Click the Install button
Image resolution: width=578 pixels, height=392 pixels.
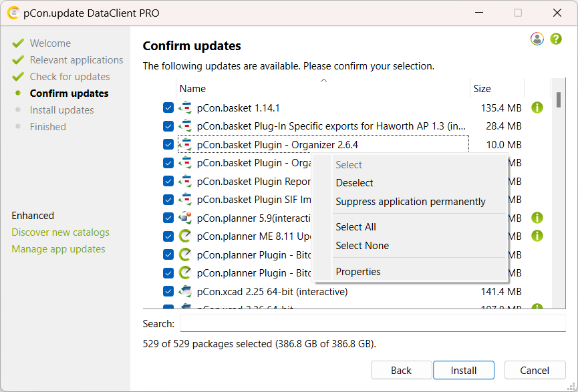tap(463, 370)
